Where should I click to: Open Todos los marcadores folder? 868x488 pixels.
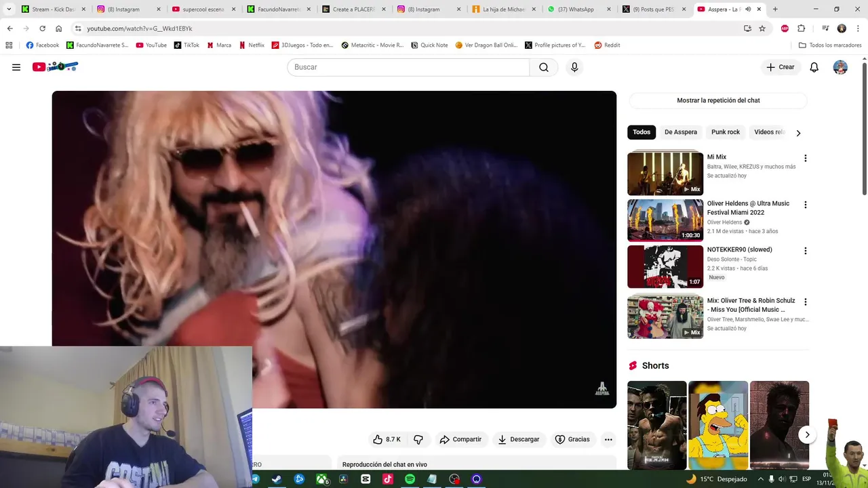830,45
